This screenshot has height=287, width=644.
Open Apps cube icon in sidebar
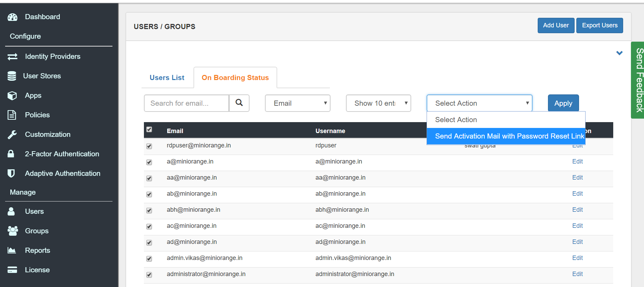point(12,96)
